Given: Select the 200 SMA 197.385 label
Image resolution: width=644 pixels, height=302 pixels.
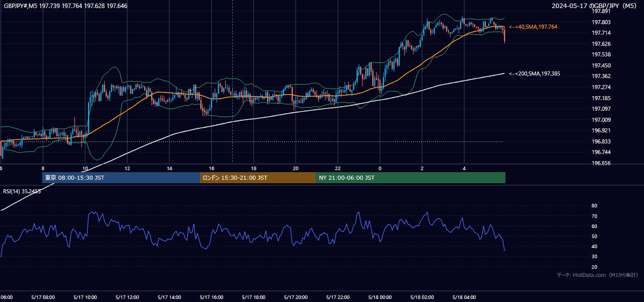Looking at the screenshot, I should (x=535, y=73).
